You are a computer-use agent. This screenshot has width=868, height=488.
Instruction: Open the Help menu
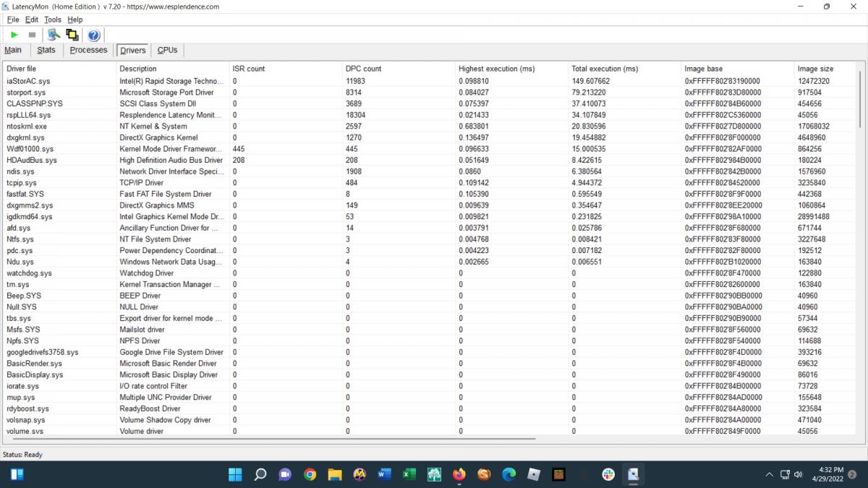(75, 20)
